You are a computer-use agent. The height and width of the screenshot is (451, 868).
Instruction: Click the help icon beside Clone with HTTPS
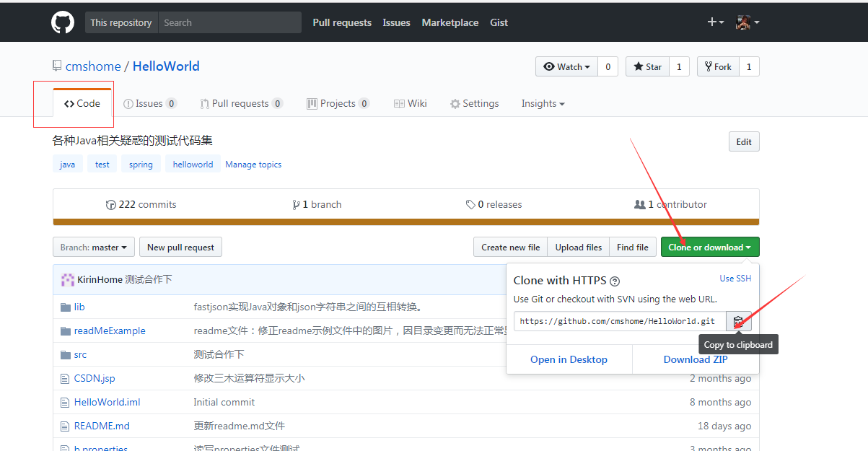[x=615, y=281]
